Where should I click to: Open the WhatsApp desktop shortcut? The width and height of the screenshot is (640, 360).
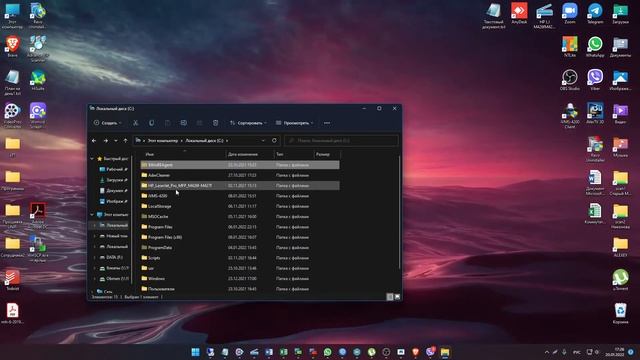click(x=595, y=47)
